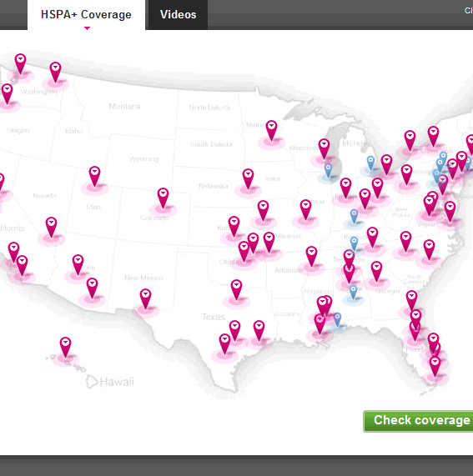Click the pink pin in southern Nevada
This screenshot has height=476, width=473.
51,227
